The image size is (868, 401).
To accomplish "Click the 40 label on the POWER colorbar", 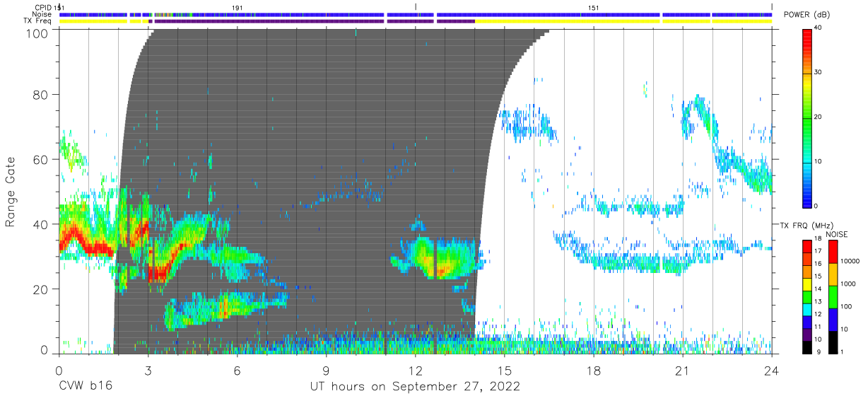I will (x=819, y=28).
